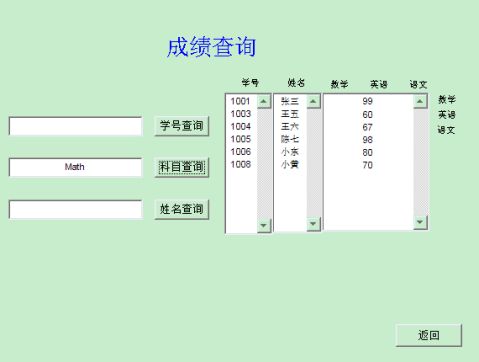Click the down arrow of the scores list scrollbar

tap(420, 222)
